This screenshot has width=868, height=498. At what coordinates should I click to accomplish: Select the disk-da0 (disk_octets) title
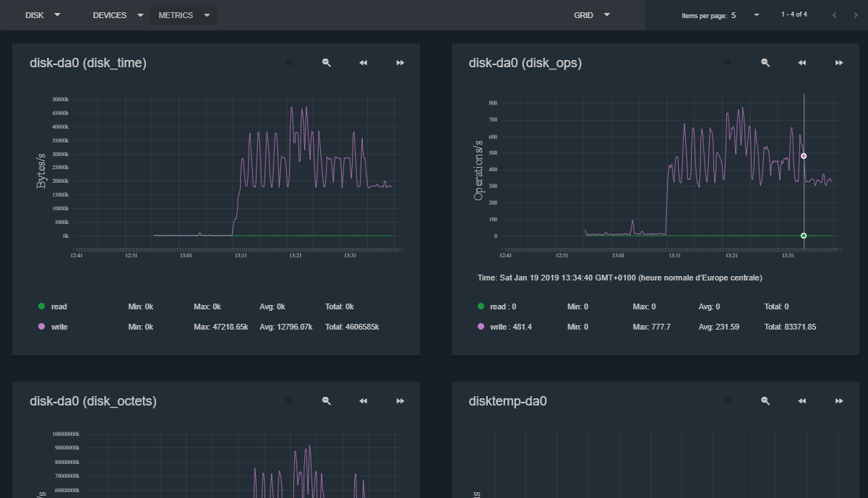[x=93, y=401]
